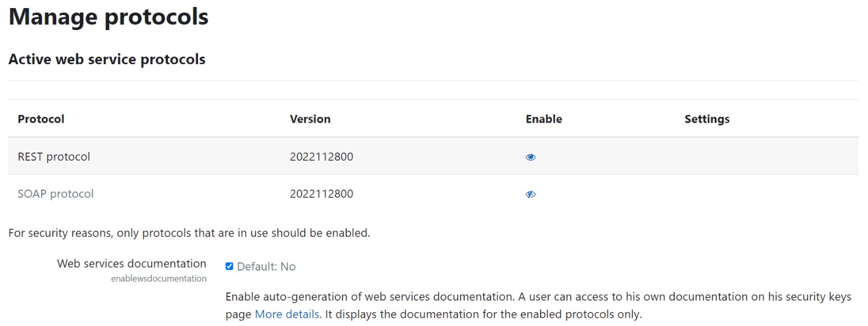Open the More details link
The image size is (868, 326).
click(287, 314)
